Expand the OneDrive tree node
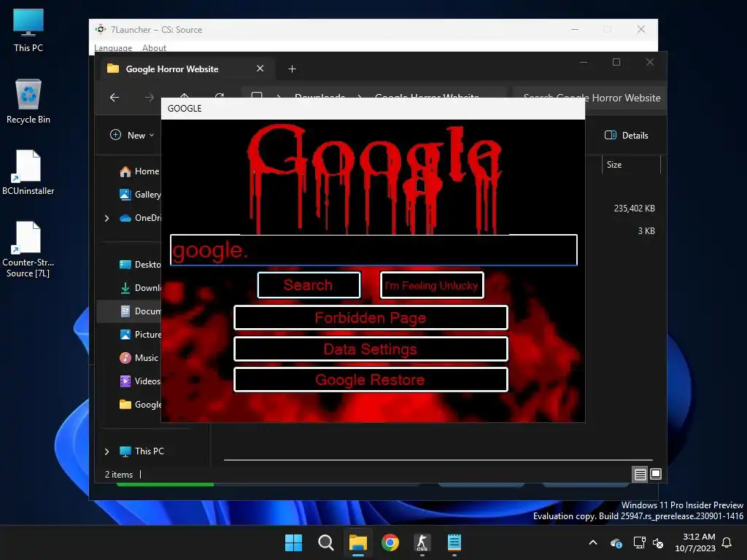The width and height of the screenshot is (747, 560). [x=107, y=218]
